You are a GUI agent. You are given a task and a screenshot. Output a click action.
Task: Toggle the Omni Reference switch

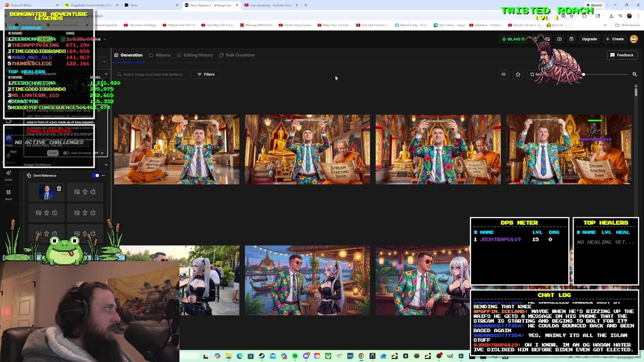[x=96, y=175]
